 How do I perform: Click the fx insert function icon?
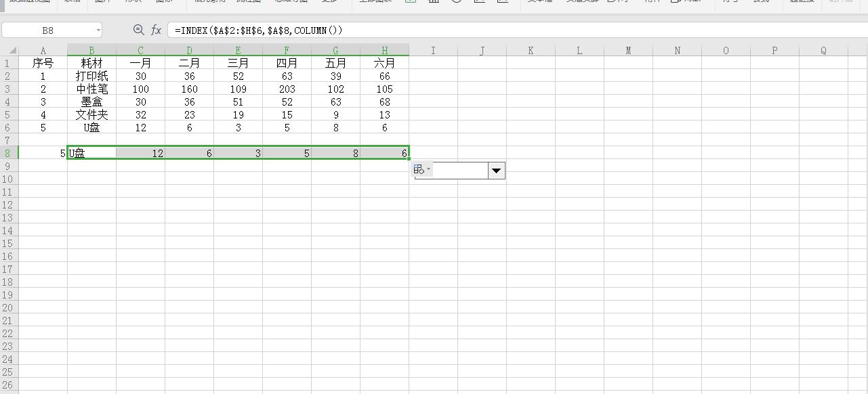pos(156,30)
